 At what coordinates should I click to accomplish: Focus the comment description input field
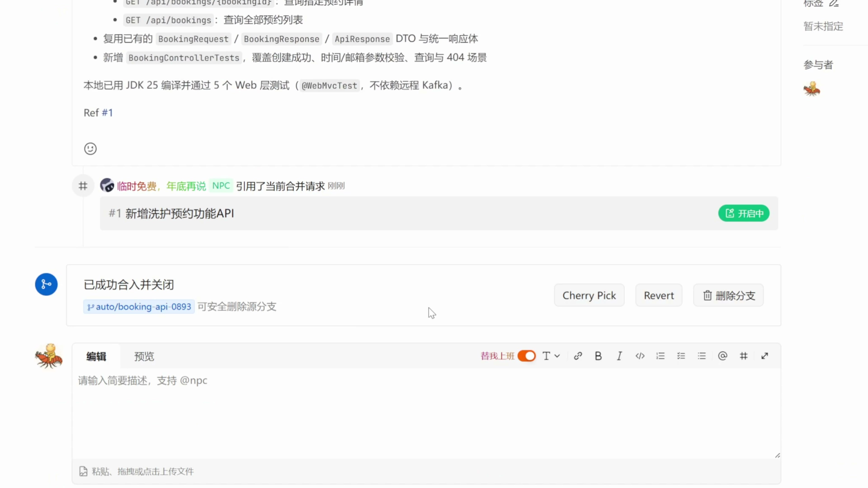[x=426, y=414]
